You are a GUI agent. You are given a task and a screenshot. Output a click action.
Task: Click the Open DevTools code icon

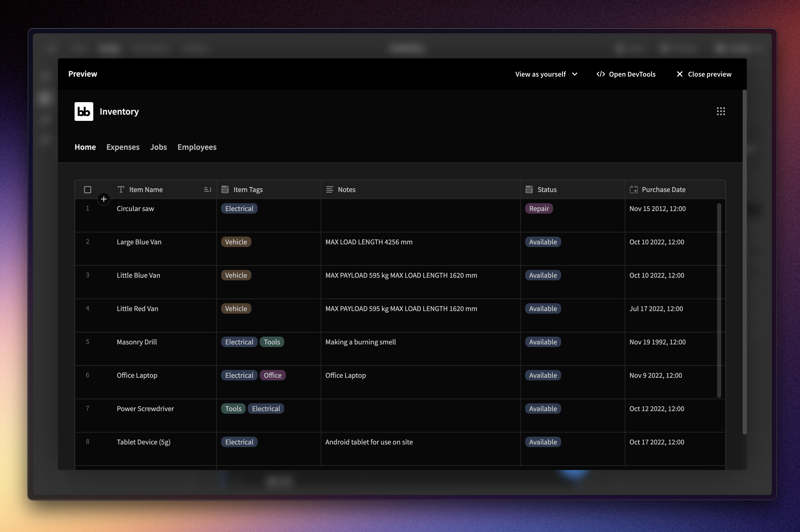tap(601, 74)
